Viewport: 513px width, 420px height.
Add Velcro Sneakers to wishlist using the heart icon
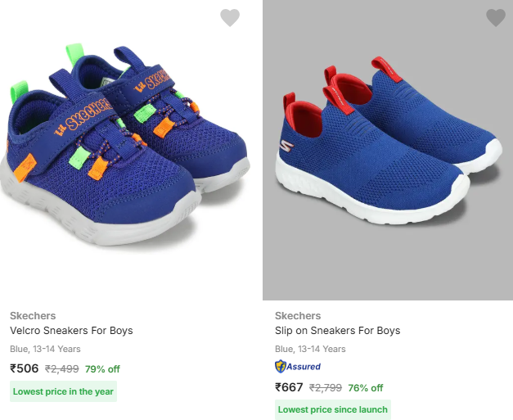coord(230,18)
